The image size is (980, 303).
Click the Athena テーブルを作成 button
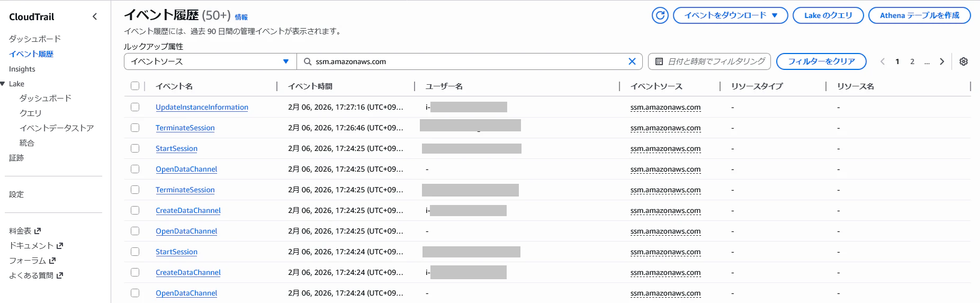point(920,15)
